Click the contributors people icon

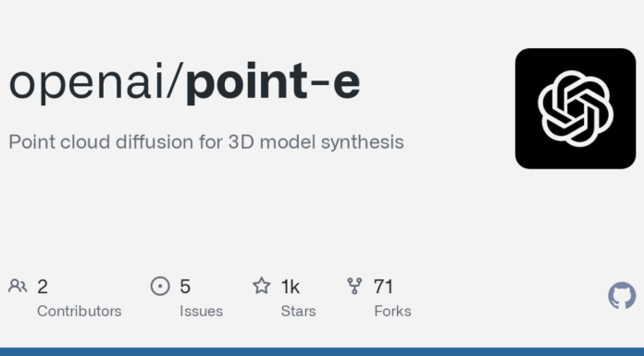[x=18, y=286]
